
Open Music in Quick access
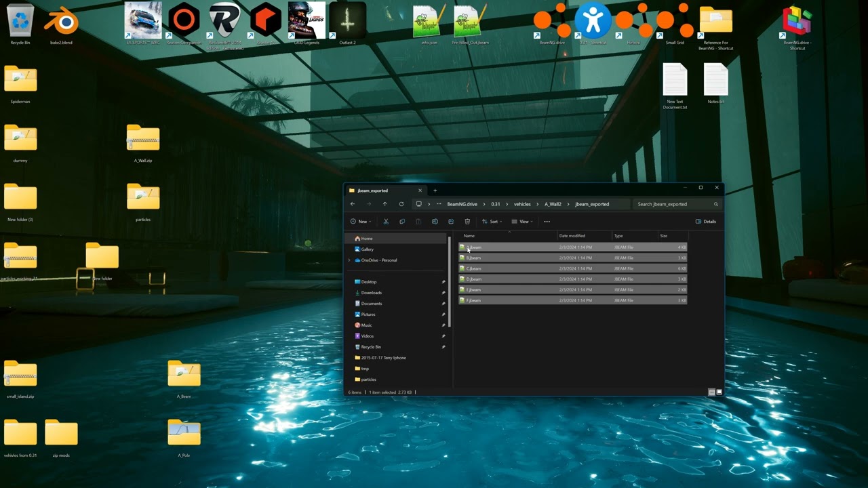coord(397,325)
